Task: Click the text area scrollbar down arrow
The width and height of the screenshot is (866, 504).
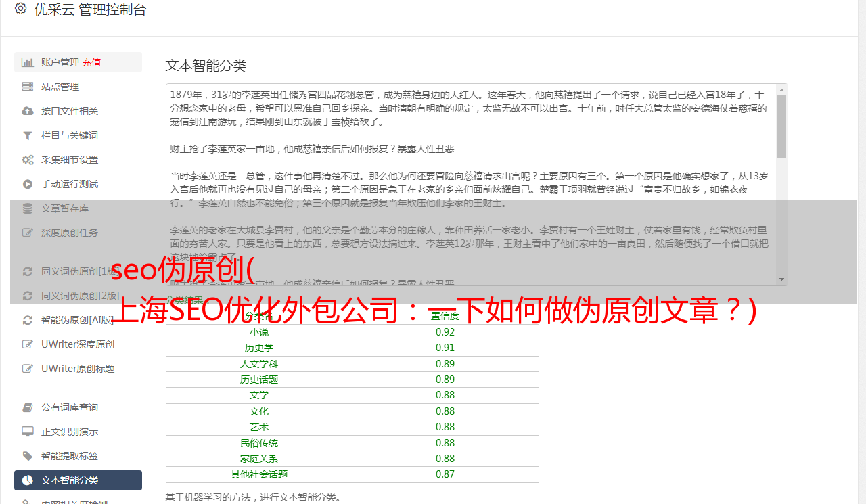Action: pyautogui.click(x=782, y=279)
